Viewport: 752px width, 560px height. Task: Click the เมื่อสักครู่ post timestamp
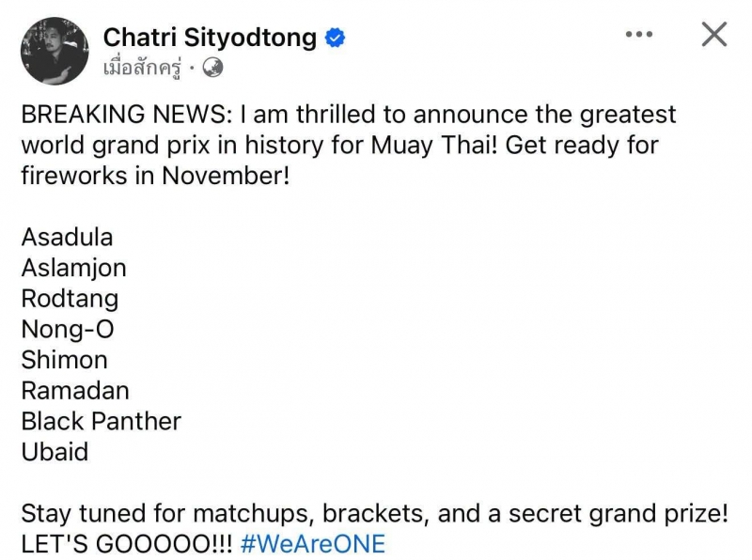click(143, 68)
